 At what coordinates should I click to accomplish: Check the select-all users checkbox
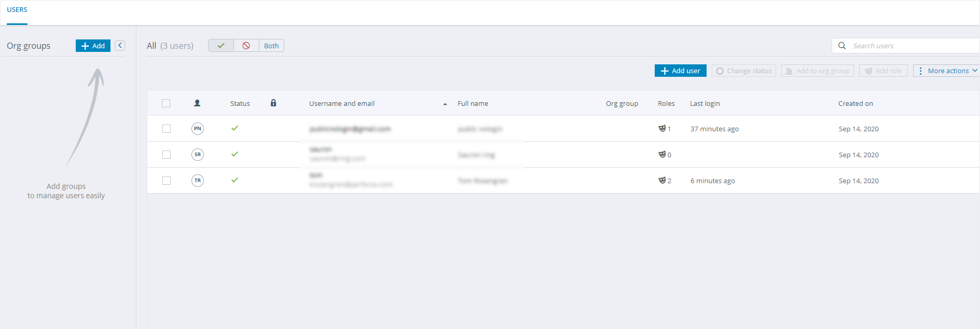[x=166, y=103]
